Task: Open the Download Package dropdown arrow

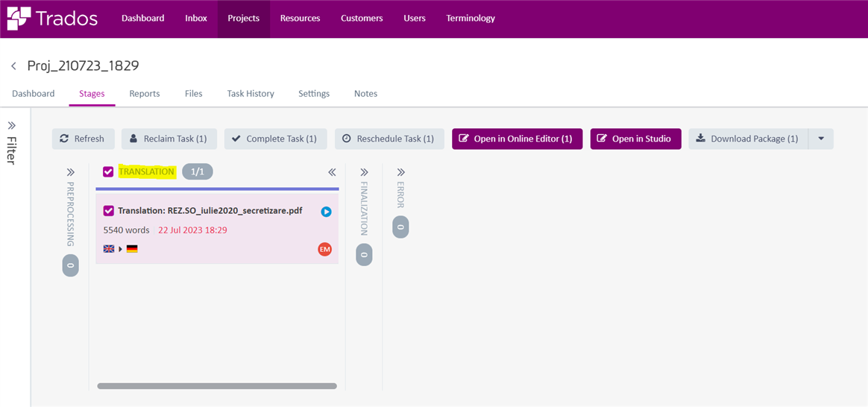Action: pos(821,139)
